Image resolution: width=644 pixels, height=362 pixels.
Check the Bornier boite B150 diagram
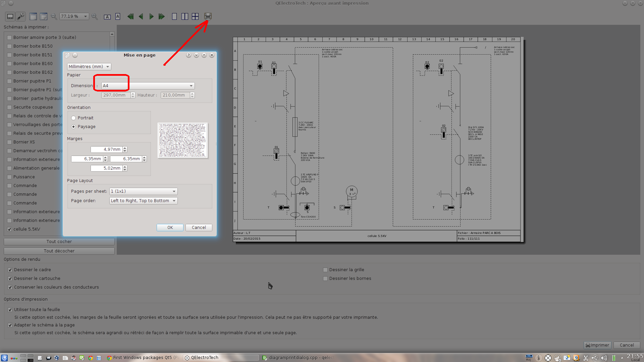[10, 46]
